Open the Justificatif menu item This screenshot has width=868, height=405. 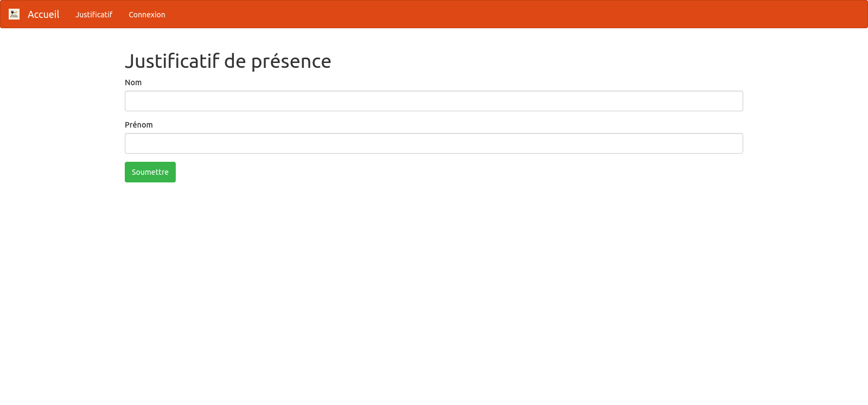tap(94, 15)
